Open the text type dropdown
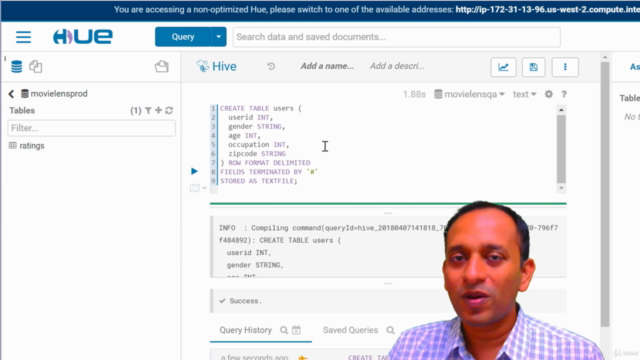This screenshot has width=640, height=360. [524, 94]
